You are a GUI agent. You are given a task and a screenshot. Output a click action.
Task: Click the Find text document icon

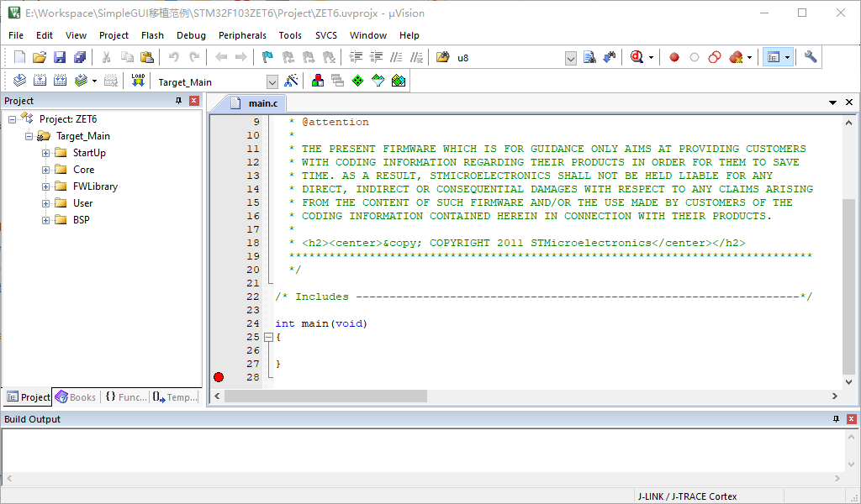click(x=589, y=57)
